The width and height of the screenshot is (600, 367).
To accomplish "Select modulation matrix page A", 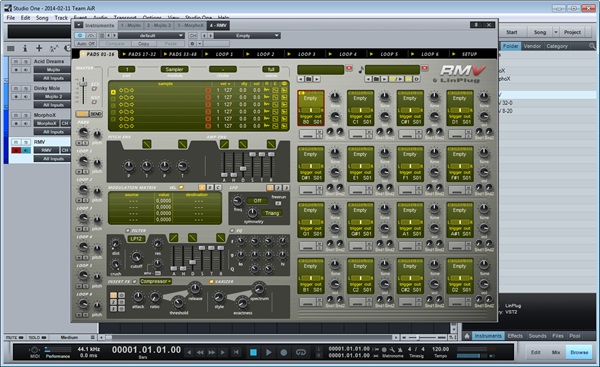I will 202,188.
